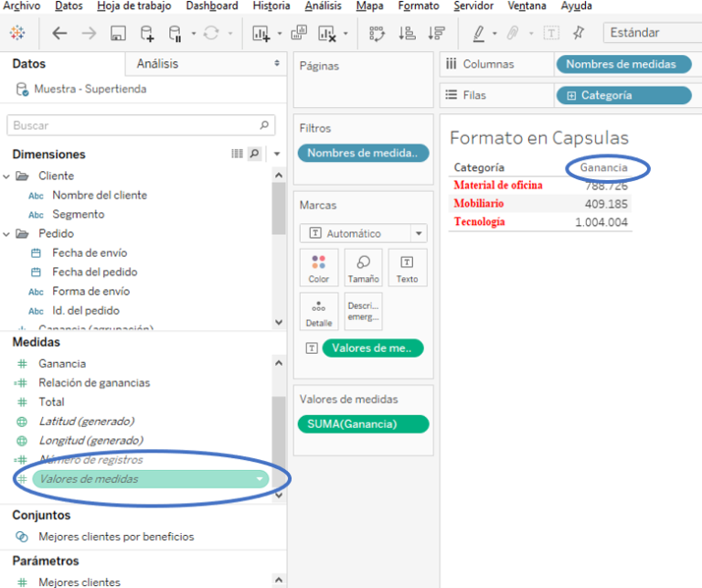Click the Texto button in Marcas card
Image resolution: width=702 pixels, height=588 pixels.
click(407, 268)
